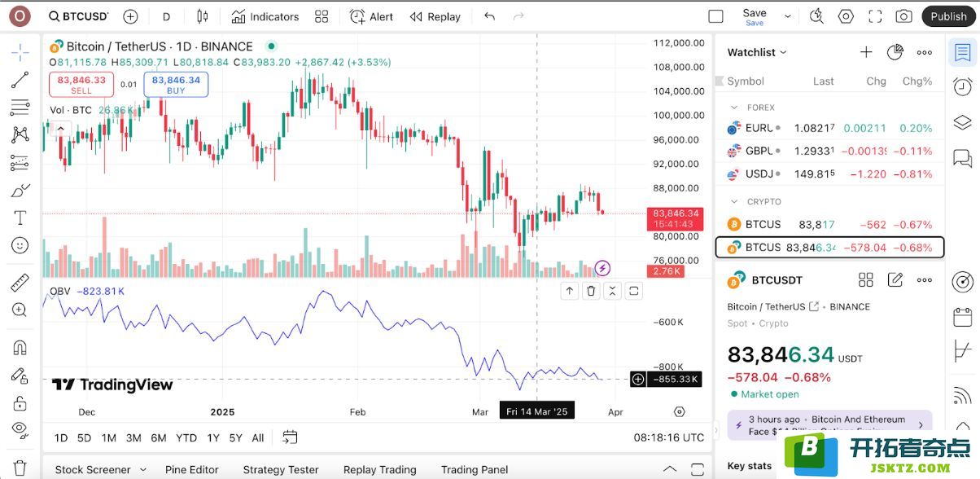Screen dimensions: 980x479
Task: Select the zoom in magnifier tool
Action: tap(20, 310)
